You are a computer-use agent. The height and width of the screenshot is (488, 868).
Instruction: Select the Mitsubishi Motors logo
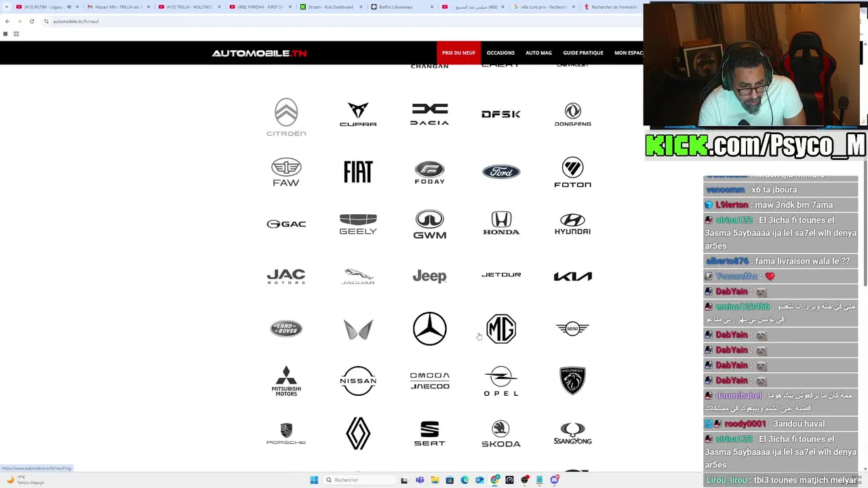click(x=286, y=381)
